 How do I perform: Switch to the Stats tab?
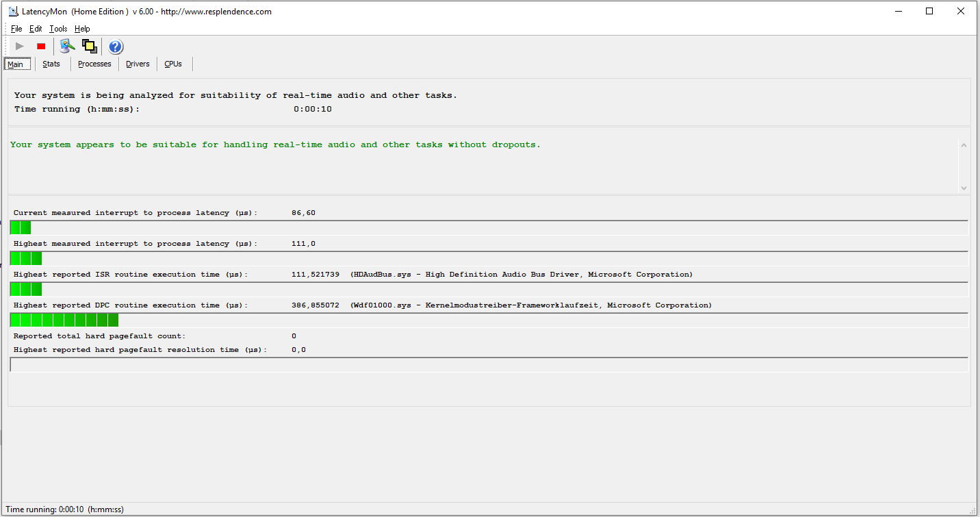(51, 64)
